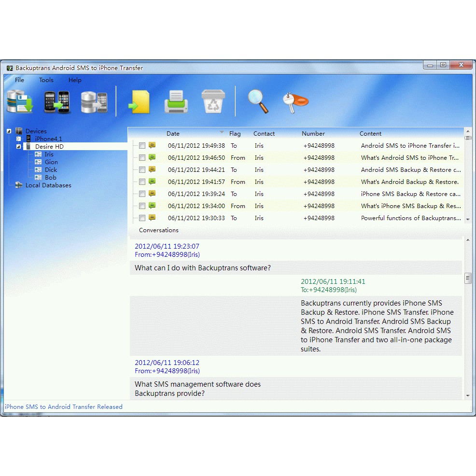Image resolution: width=476 pixels, height=476 pixels.
Task: Check the box for the 19:30:33 message
Action: (x=142, y=218)
